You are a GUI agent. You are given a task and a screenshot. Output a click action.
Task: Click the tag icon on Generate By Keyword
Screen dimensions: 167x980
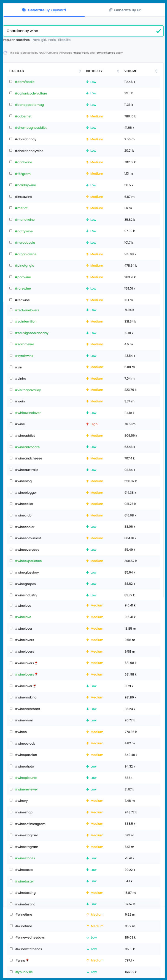24,10
